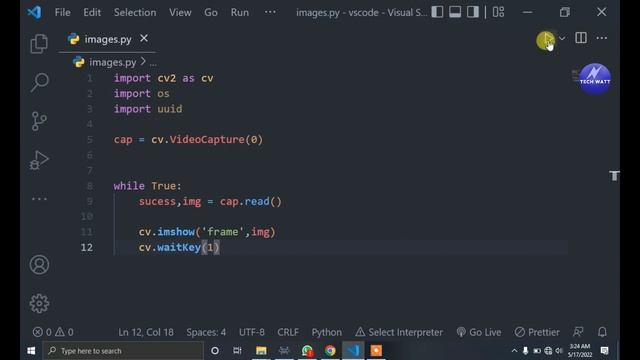Screen dimensions: 640x360
Task: Open Task View on taskbar
Action: (x=237, y=351)
